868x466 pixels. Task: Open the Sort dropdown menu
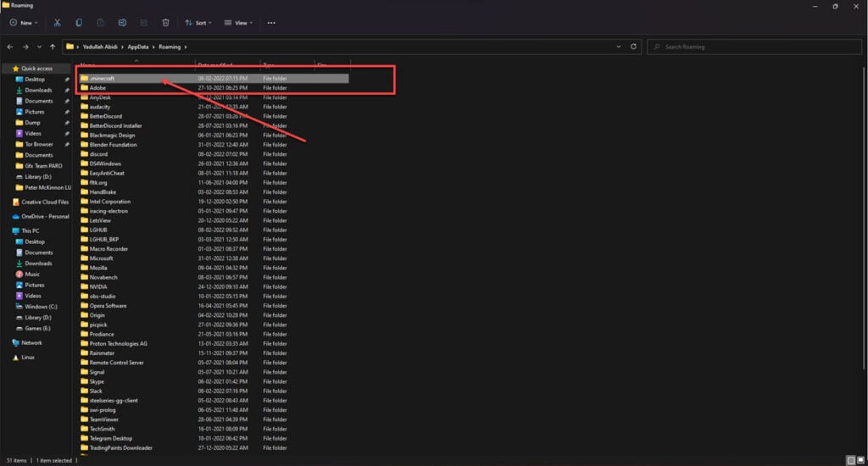pos(198,23)
